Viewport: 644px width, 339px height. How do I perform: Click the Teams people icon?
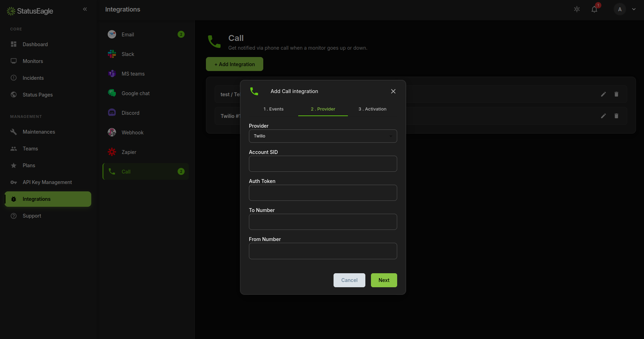coord(14,148)
